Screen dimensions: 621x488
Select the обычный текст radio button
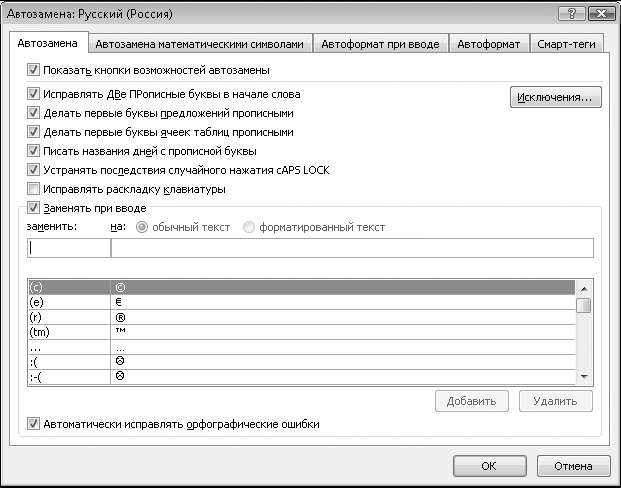click(142, 227)
